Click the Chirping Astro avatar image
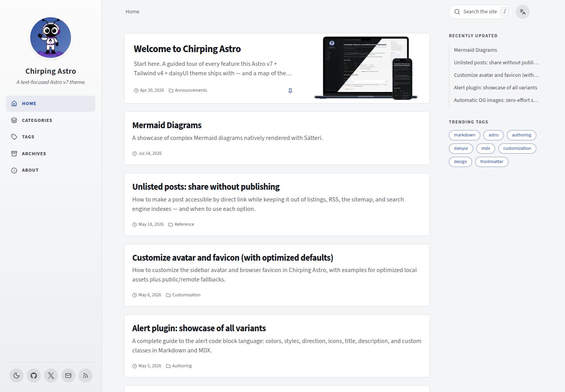The image size is (565, 392). point(51,38)
